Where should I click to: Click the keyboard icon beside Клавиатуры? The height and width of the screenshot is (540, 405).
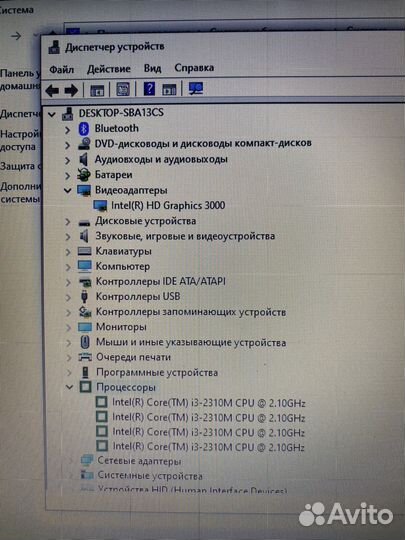(x=84, y=251)
